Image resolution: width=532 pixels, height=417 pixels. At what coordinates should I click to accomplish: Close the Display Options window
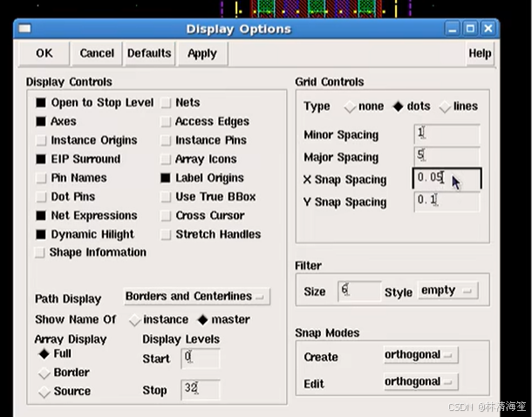click(488, 29)
